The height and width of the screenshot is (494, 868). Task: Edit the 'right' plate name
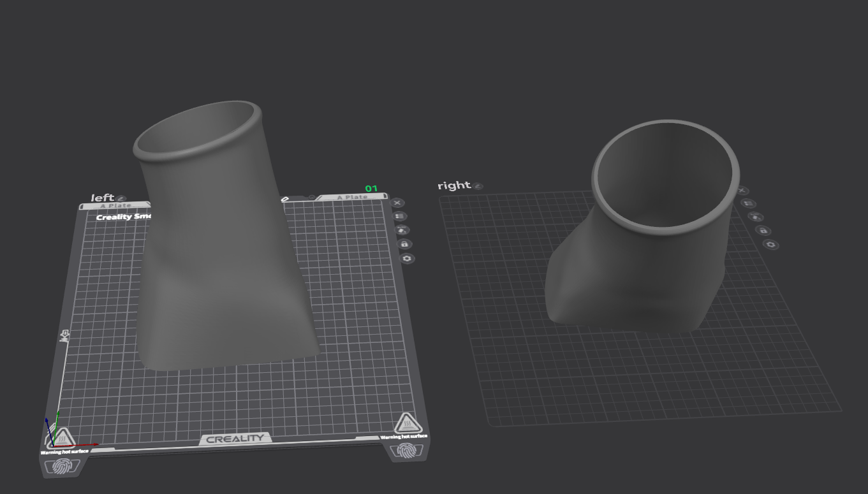click(x=478, y=186)
